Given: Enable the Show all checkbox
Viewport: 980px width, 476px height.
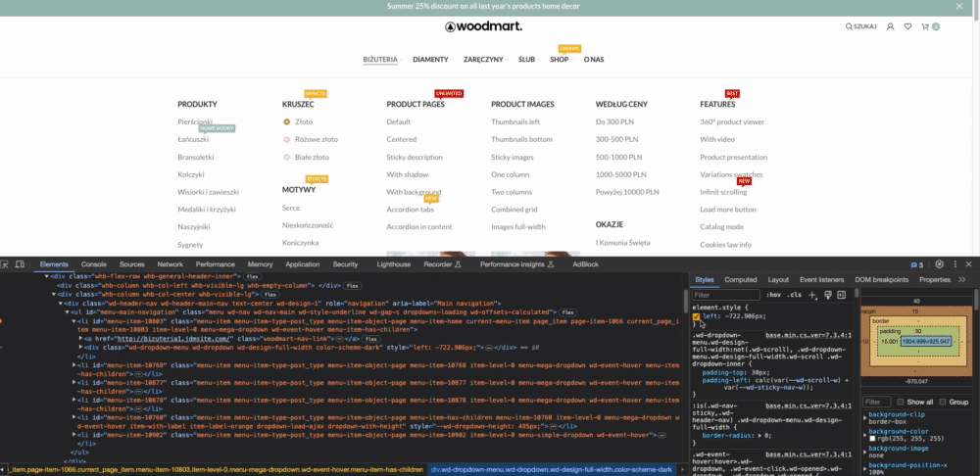Looking at the screenshot, I should point(901,403).
